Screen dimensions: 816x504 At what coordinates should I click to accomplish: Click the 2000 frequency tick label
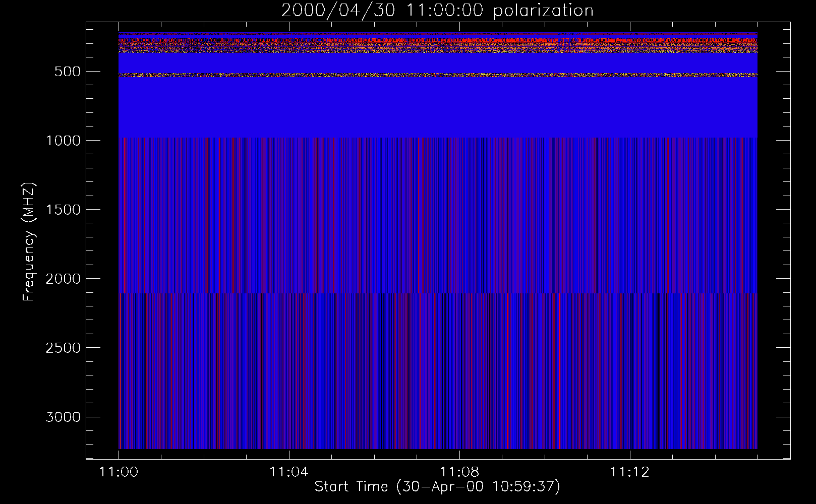(63, 279)
